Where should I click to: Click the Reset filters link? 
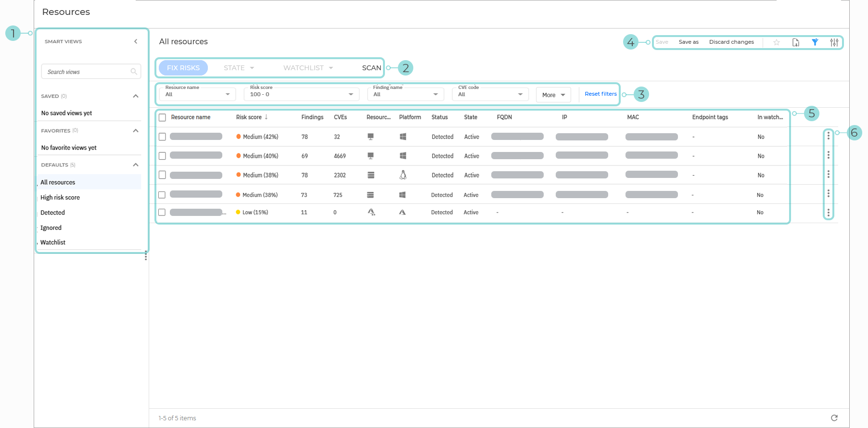tap(600, 94)
